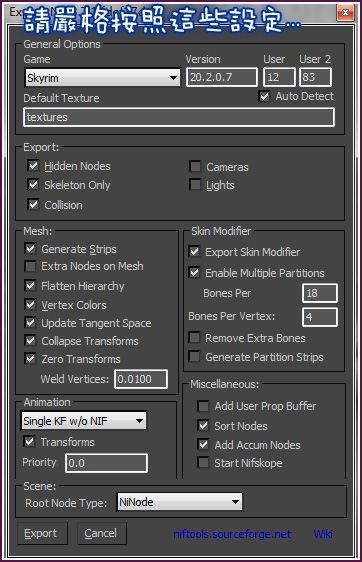The height and width of the screenshot is (562, 362).
Task: Enable the Lights export checkbox
Action: 195,185
